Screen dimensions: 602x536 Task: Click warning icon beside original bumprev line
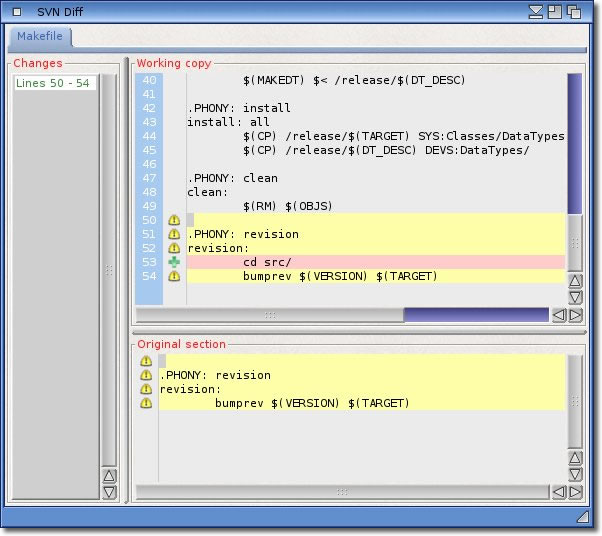click(x=146, y=403)
